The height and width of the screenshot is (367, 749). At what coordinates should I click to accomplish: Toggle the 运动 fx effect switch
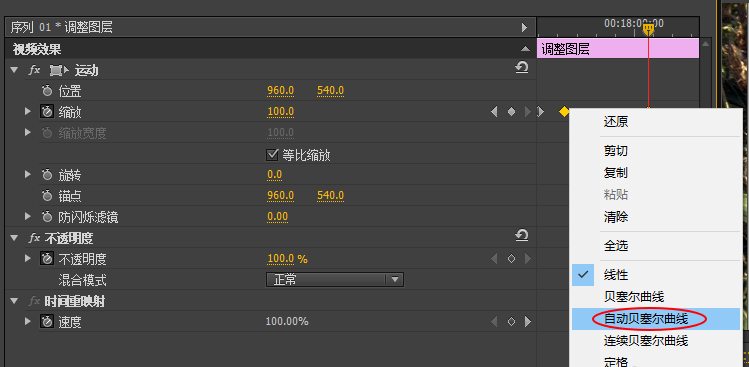pos(34,70)
